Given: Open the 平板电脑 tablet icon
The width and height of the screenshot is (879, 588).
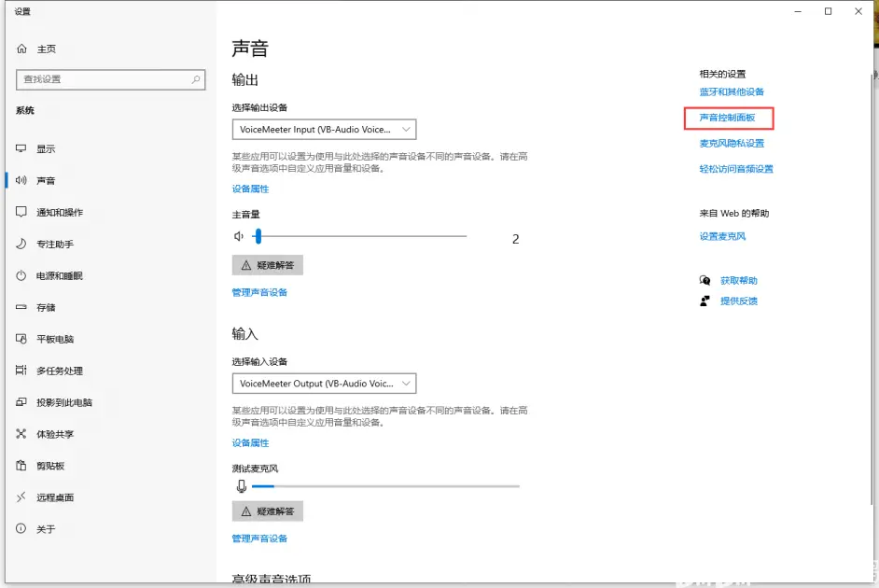Looking at the screenshot, I should click(21, 339).
